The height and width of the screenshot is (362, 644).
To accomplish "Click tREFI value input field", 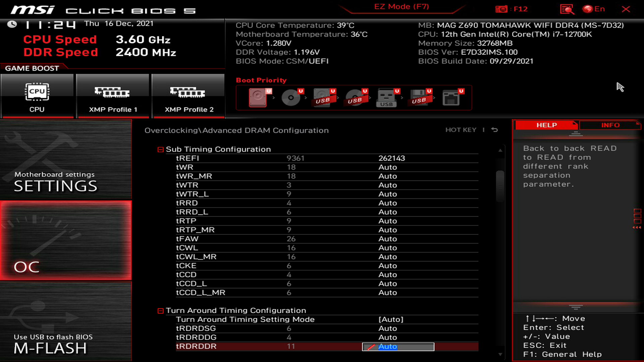I will tap(391, 158).
